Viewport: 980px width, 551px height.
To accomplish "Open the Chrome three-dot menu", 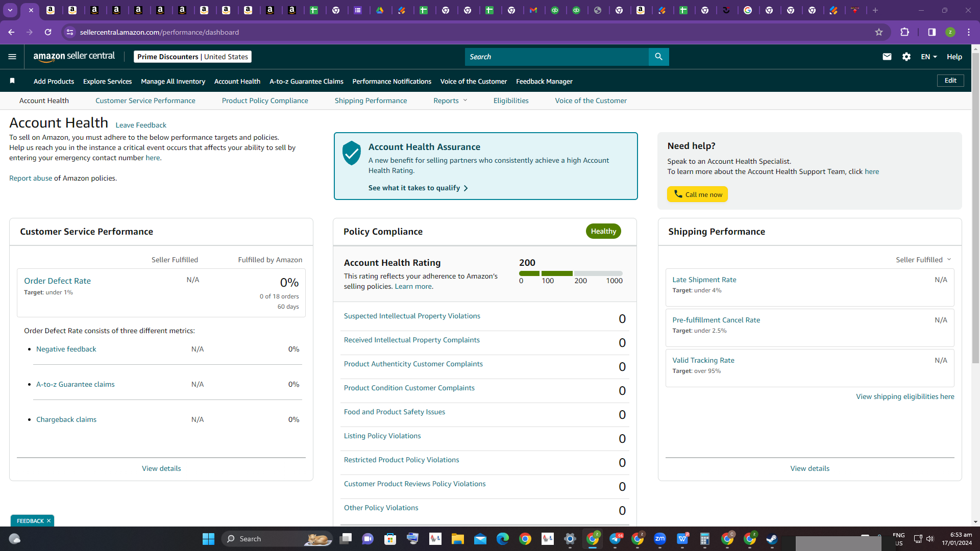I will tap(969, 32).
